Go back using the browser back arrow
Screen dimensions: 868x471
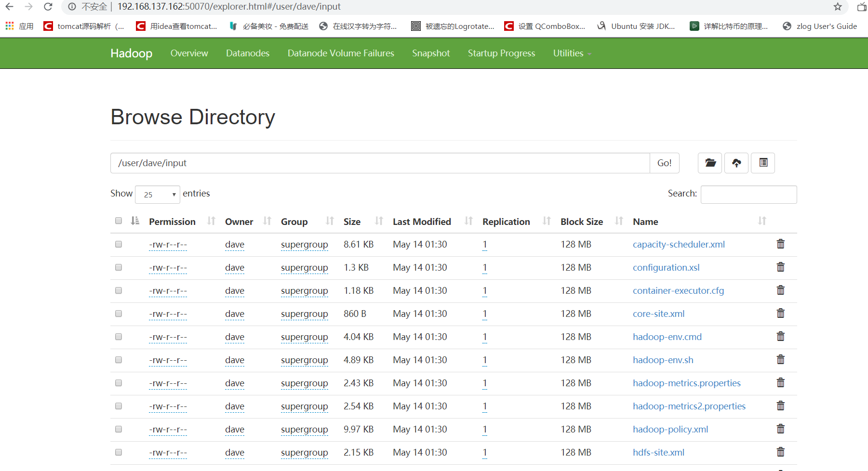9,7
